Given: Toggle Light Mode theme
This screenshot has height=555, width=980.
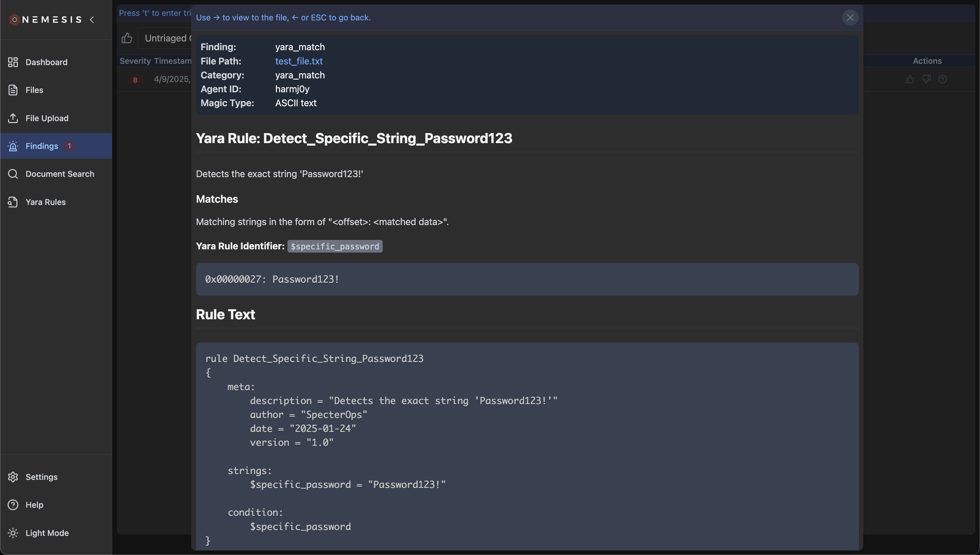Looking at the screenshot, I should pyautogui.click(x=47, y=533).
